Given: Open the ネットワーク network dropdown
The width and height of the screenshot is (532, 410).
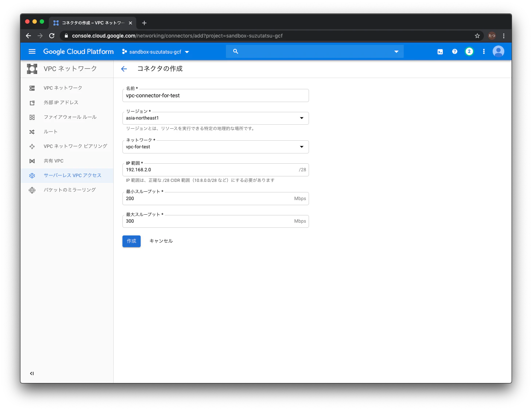Looking at the screenshot, I should point(216,147).
